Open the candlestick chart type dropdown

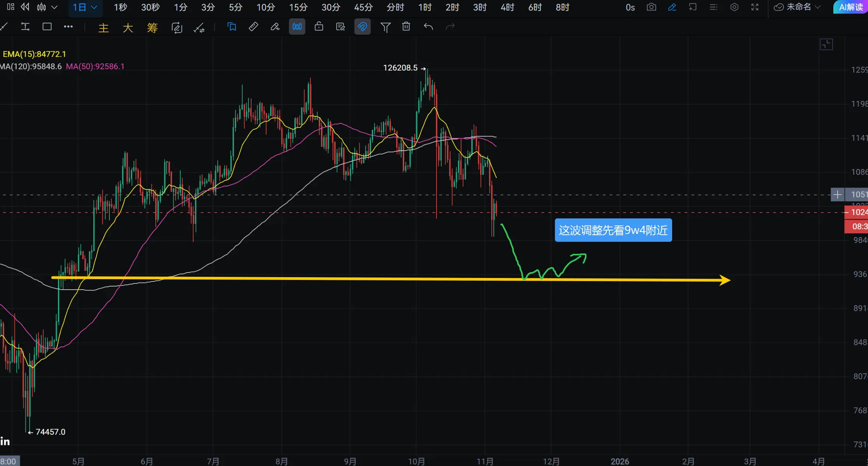(47, 7)
